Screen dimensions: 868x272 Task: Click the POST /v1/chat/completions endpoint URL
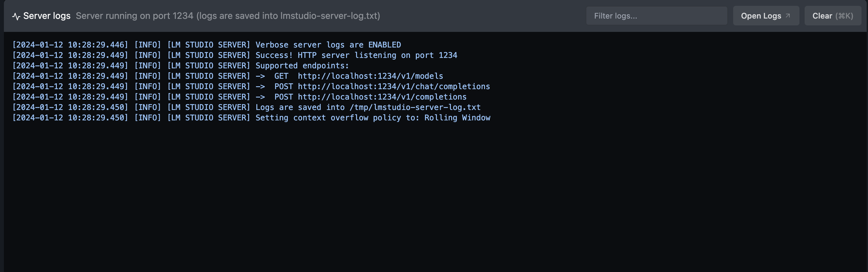(x=394, y=87)
